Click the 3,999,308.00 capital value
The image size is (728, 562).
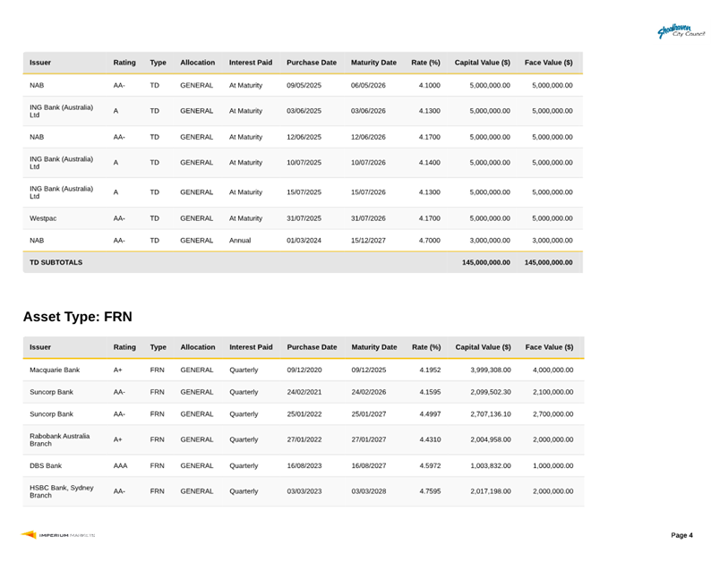pyautogui.click(x=490, y=370)
